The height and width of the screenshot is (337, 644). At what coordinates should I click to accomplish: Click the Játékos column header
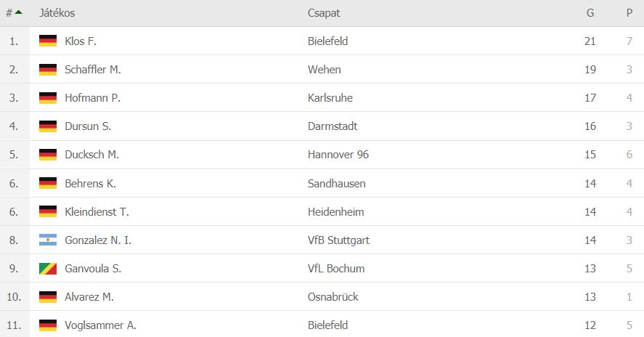coord(57,13)
